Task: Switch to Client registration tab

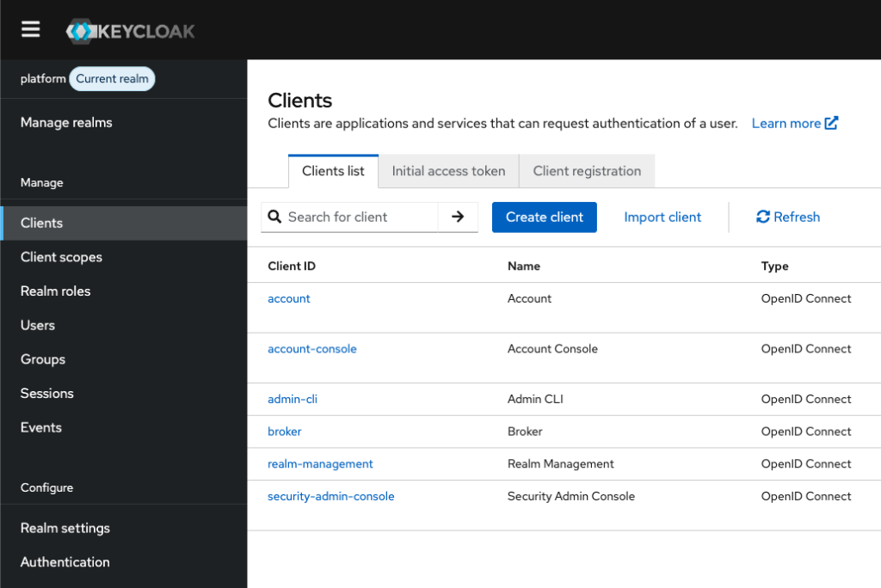Action: 587,171
